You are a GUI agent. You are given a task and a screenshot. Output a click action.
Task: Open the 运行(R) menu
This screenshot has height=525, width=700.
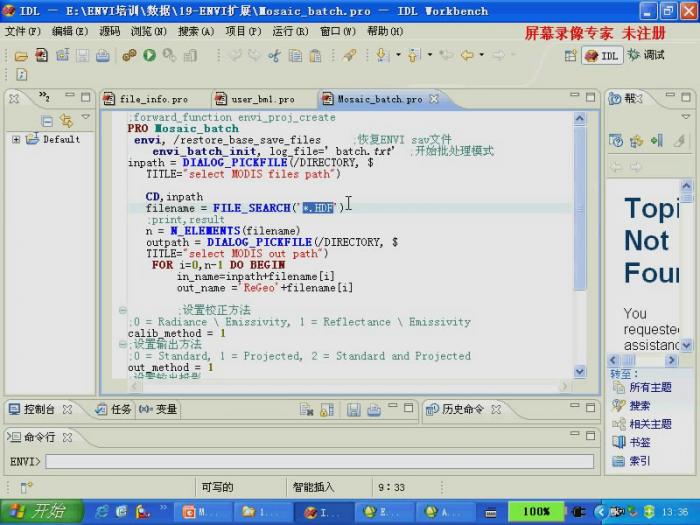click(x=289, y=31)
